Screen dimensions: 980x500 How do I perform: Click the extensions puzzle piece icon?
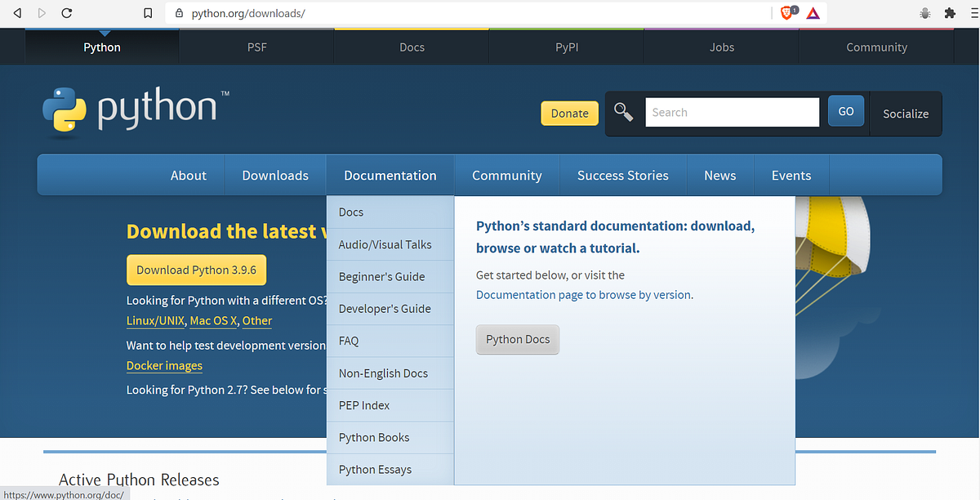[949, 13]
